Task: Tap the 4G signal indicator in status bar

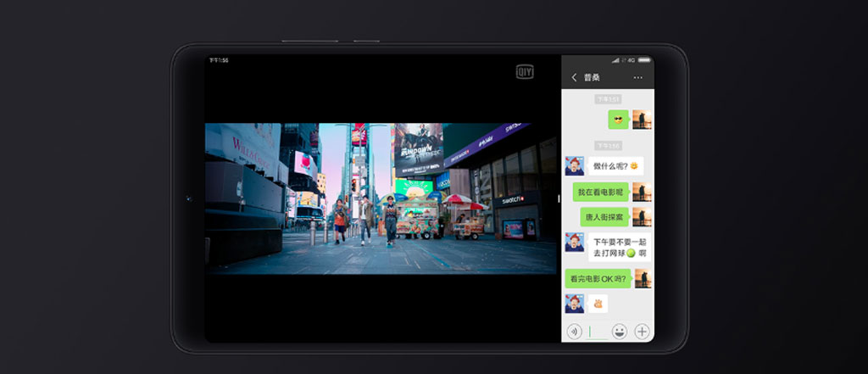Action: [632, 60]
